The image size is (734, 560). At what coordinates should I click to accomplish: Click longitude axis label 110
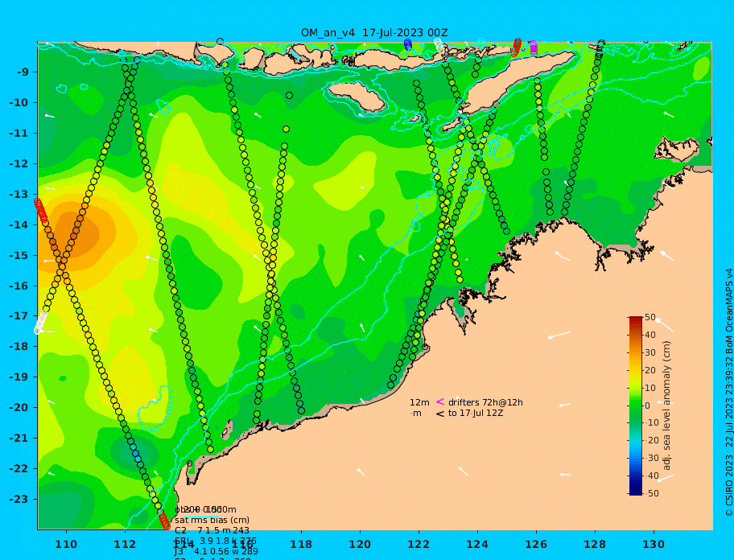pos(66,544)
